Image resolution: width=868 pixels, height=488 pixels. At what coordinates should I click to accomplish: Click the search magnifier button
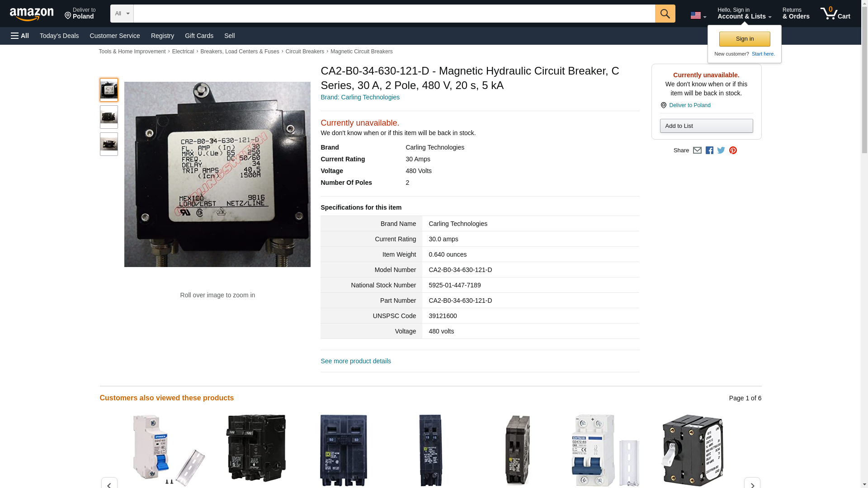point(665,14)
